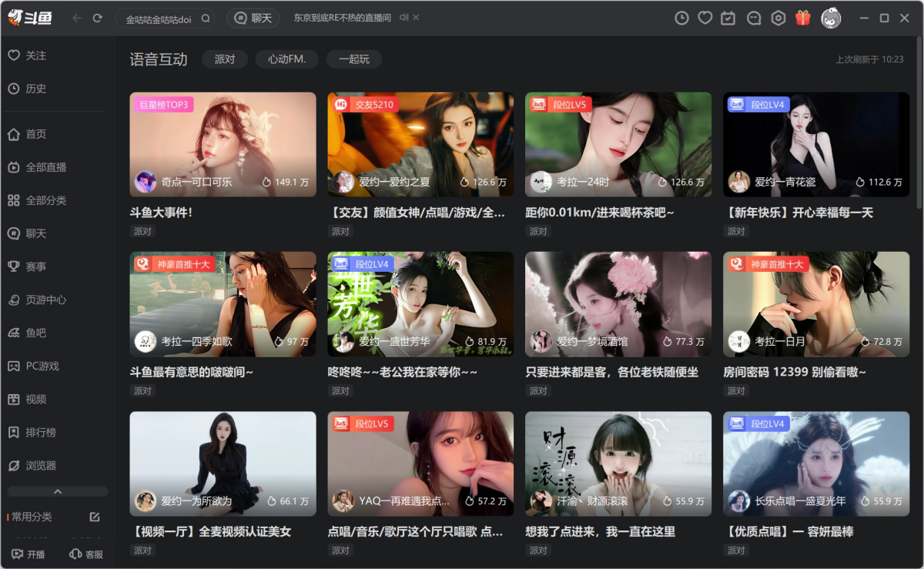The height and width of the screenshot is (569, 924).
Task: Open 客服 customer service
Action: (x=86, y=554)
